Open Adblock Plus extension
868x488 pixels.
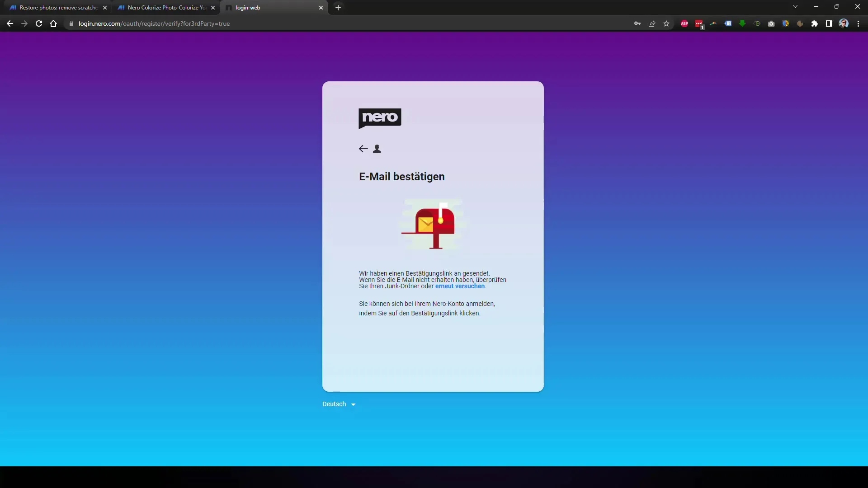coord(684,23)
